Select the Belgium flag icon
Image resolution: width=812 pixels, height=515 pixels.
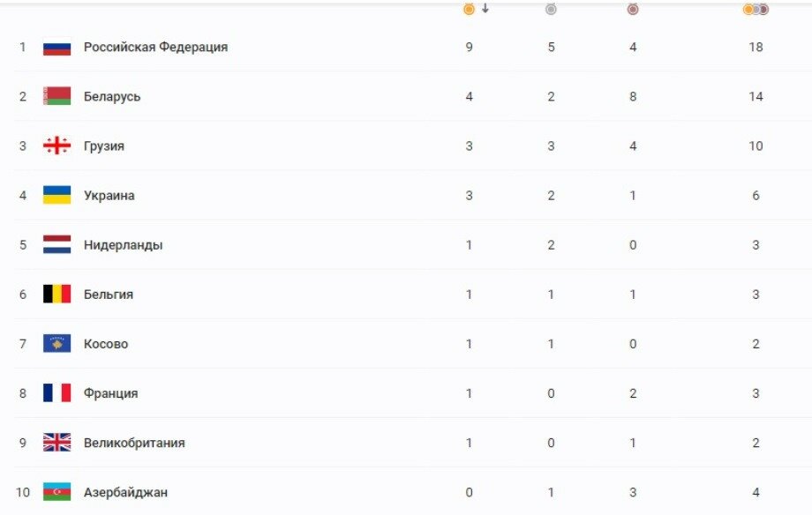tap(56, 295)
